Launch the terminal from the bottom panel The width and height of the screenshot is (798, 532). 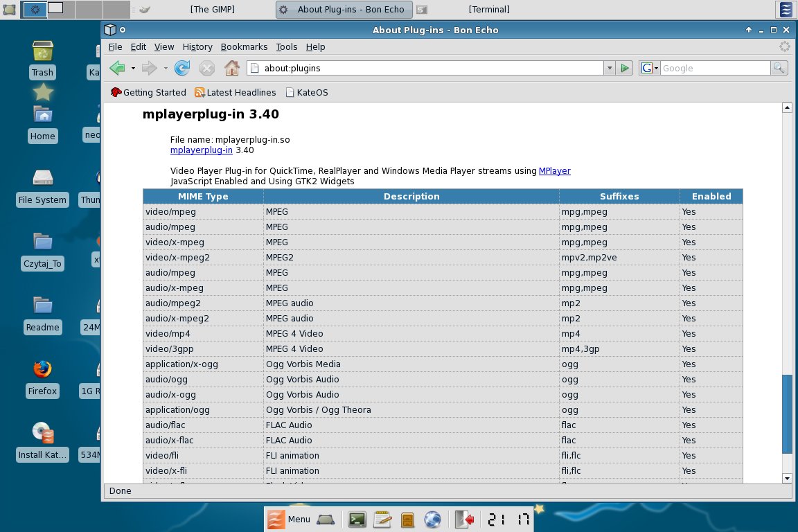pyautogui.click(x=357, y=520)
